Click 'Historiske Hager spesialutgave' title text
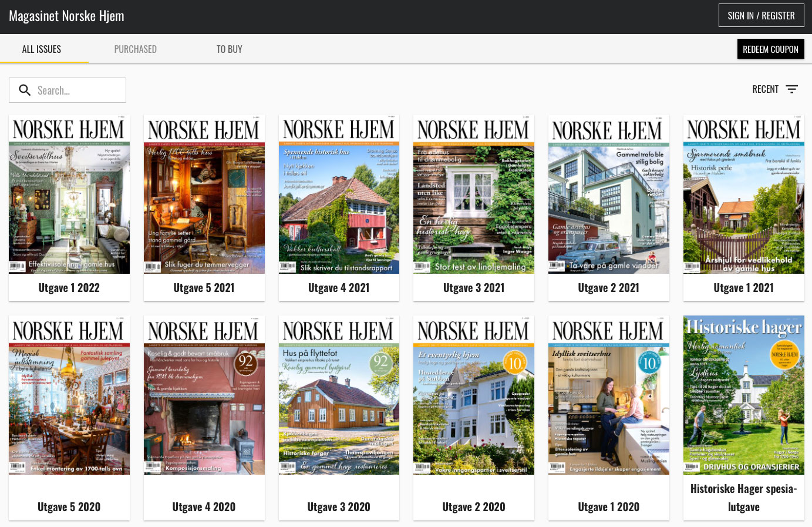The image size is (812, 527). [x=744, y=498]
